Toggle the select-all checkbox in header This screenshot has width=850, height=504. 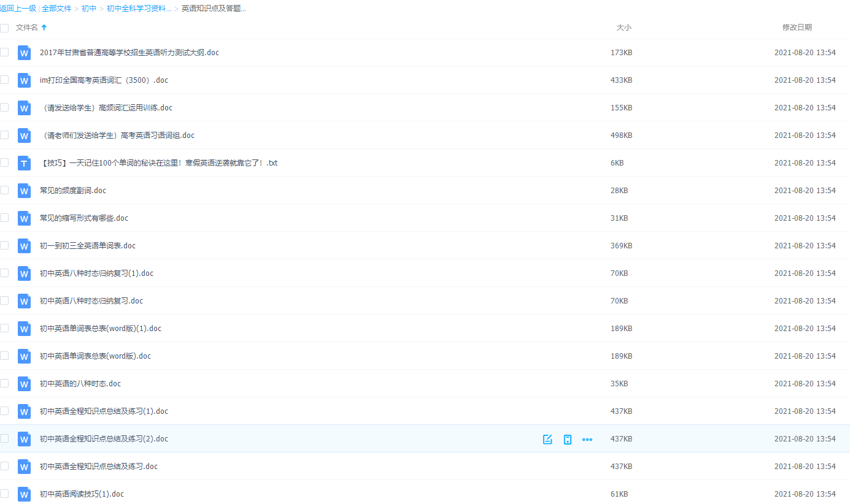point(4,28)
